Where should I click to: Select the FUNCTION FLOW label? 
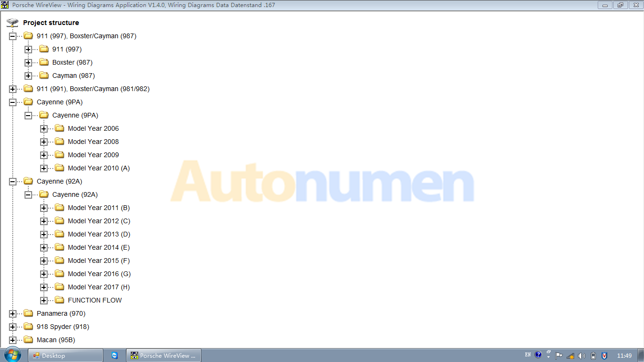pos(95,300)
